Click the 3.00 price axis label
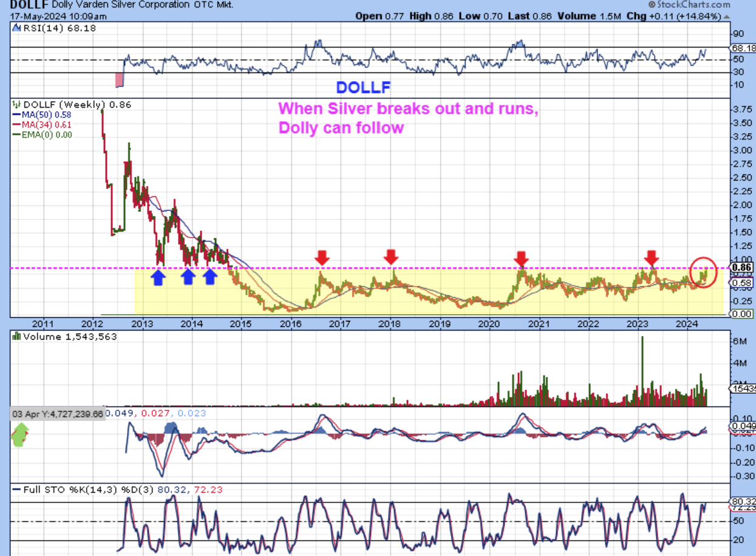 pos(743,151)
